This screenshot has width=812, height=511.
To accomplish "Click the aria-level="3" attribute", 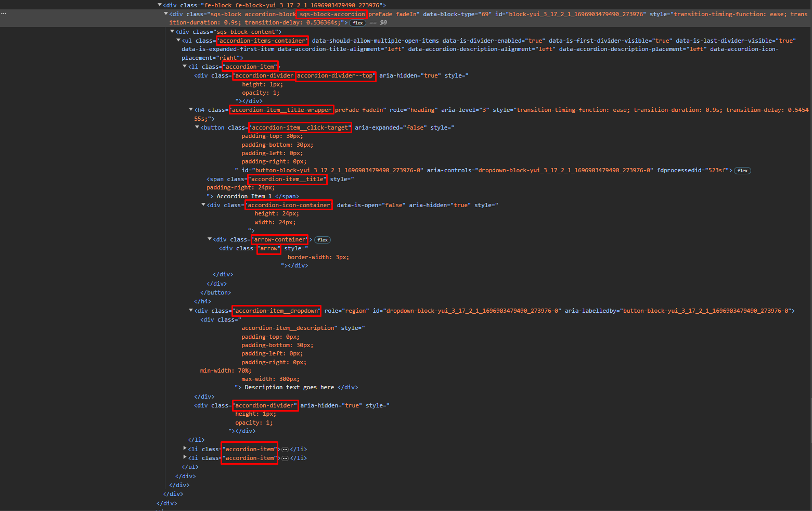I will click(465, 110).
